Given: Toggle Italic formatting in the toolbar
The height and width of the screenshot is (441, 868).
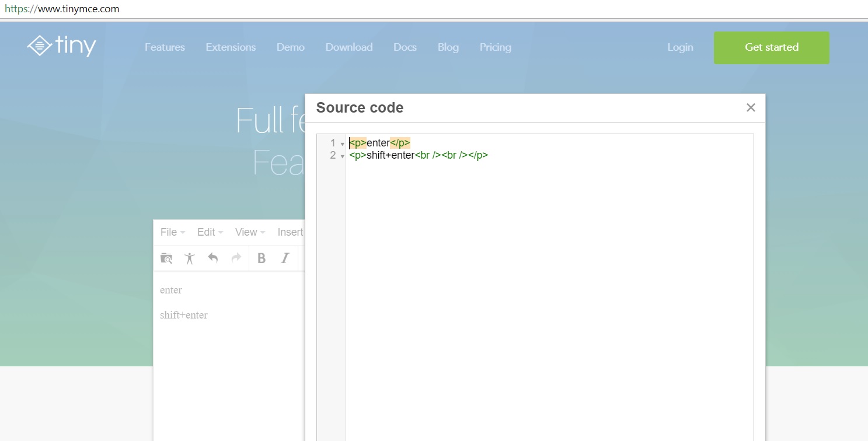Looking at the screenshot, I should coord(284,258).
